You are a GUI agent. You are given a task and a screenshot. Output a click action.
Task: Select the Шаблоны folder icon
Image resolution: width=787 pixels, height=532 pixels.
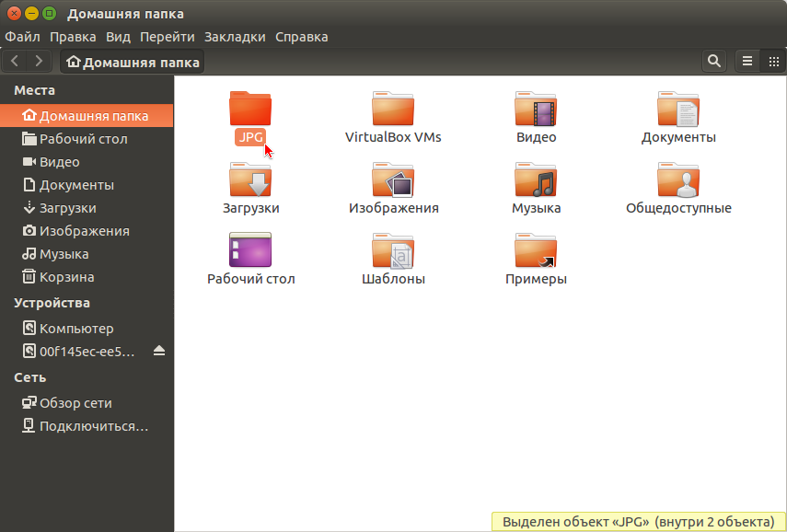tap(393, 250)
